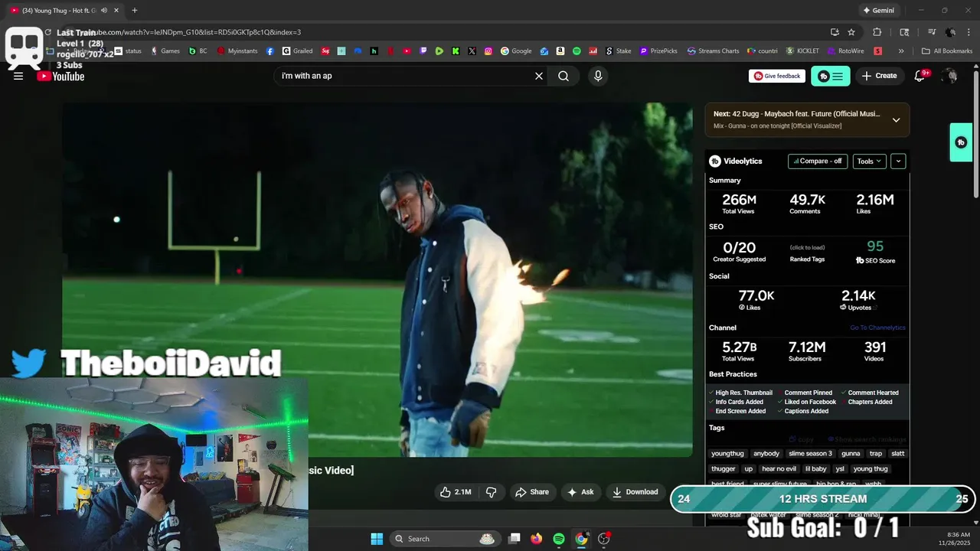Open the Games bookmark
The width and height of the screenshot is (980, 551).
coord(165,51)
